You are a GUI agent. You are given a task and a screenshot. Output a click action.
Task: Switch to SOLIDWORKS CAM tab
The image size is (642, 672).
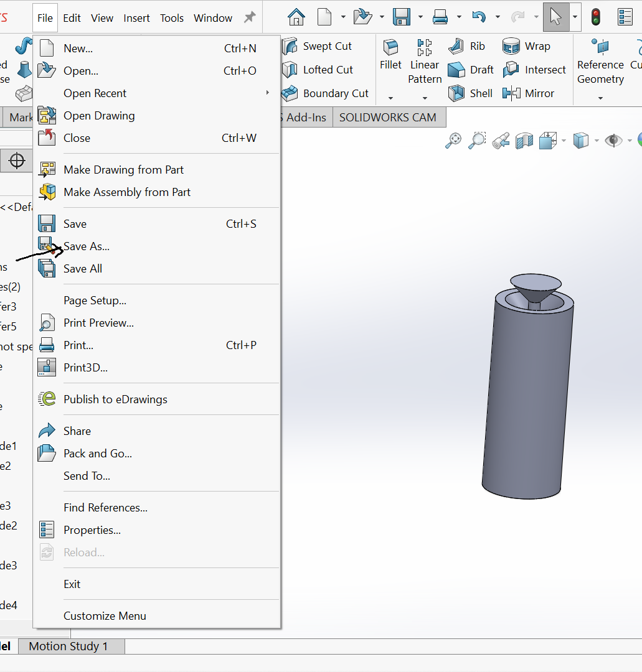click(388, 118)
